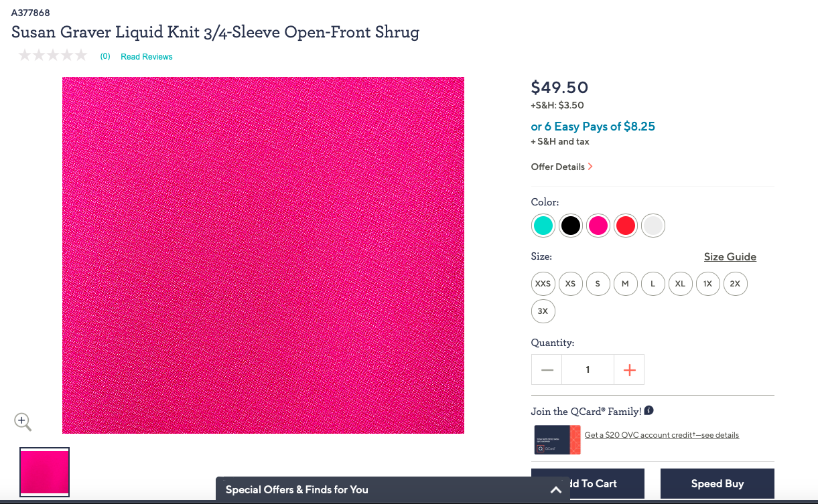The image size is (818, 504).
Task: Click the QCard credit card image
Action: pos(557,440)
